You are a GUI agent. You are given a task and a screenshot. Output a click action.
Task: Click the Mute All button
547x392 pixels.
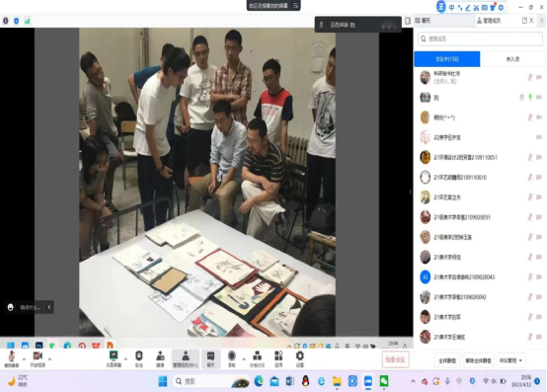447,360
